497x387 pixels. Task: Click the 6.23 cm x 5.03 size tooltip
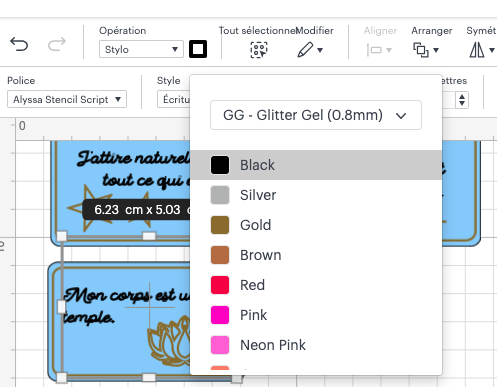point(137,210)
